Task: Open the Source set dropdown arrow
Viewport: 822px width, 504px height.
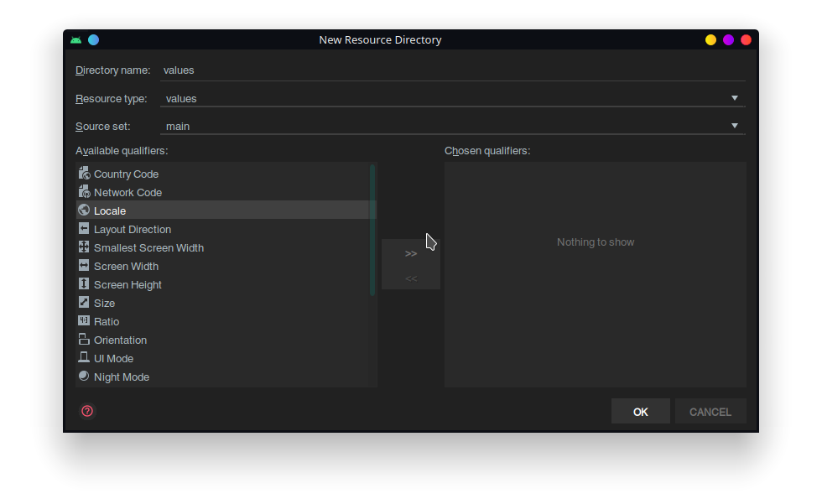Action: point(735,126)
